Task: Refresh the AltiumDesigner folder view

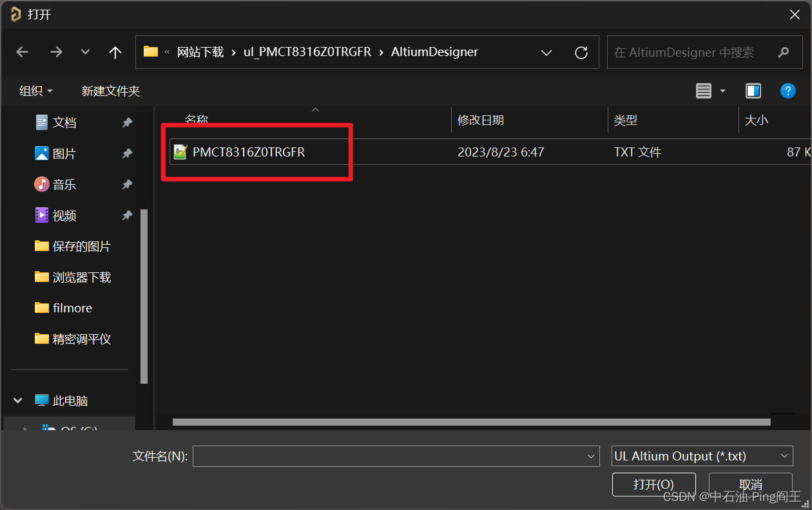Action: tap(581, 52)
